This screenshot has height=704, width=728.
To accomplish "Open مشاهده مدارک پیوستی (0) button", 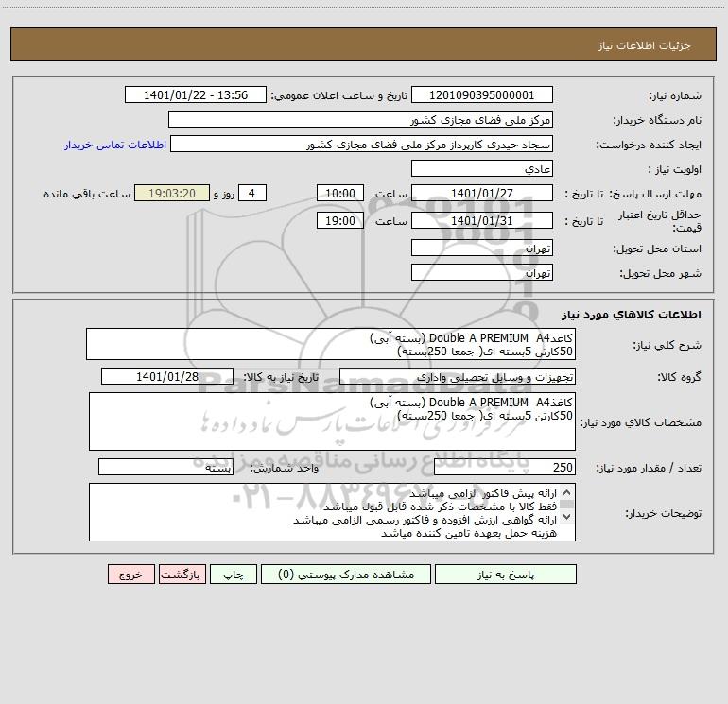I will point(346,574).
